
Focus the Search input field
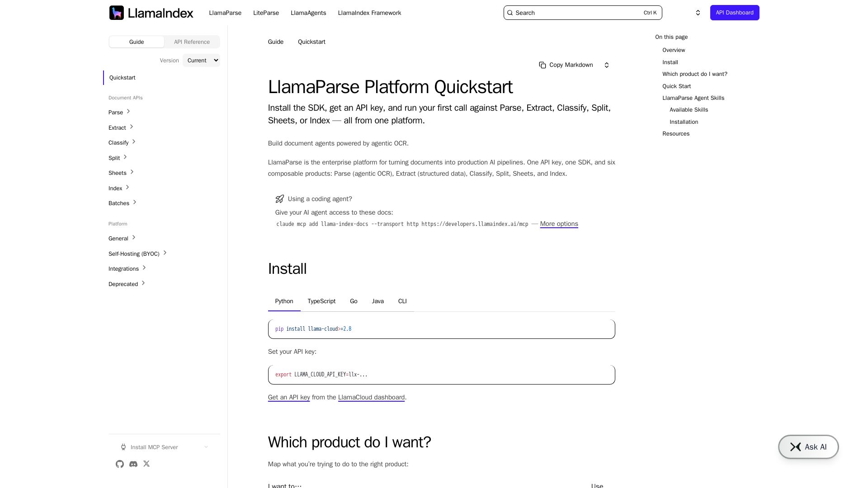583,13
